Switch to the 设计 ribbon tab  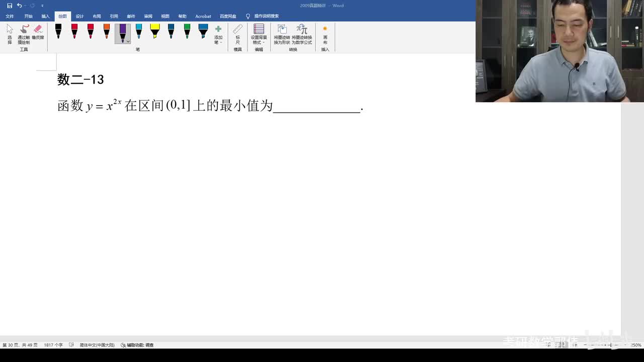point(79,16)
